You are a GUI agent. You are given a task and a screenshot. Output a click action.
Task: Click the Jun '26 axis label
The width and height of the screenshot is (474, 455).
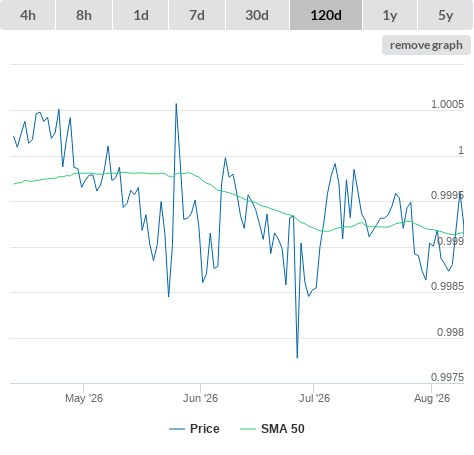(x=200, y=398)
